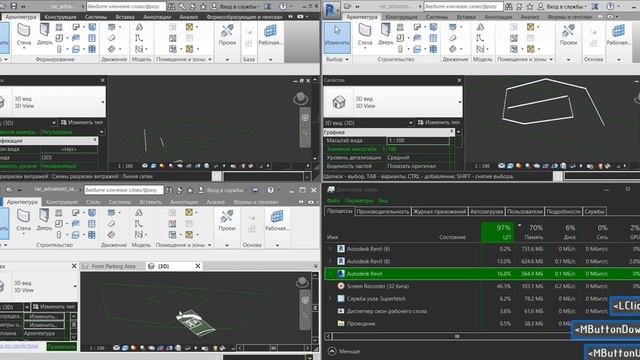Pick the Стена wall tool in the top-right Revit window
Screen dimensions: 640x360
point(364,34)
